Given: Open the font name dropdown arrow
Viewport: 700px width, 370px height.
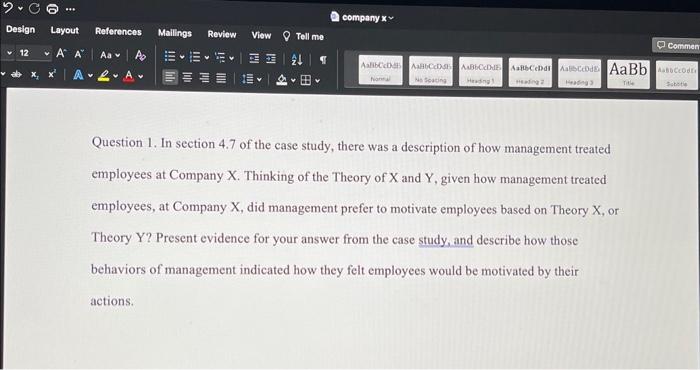Looking at the screenshot, I should [9, 53].
